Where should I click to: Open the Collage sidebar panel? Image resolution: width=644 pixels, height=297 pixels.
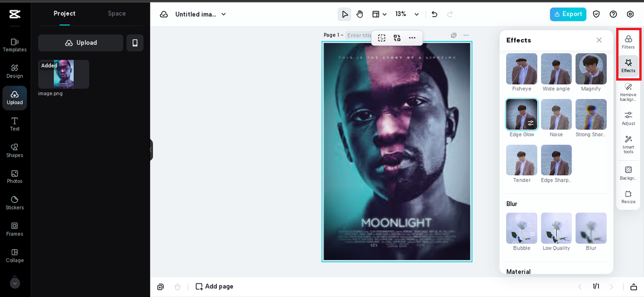tap(15, 256)
